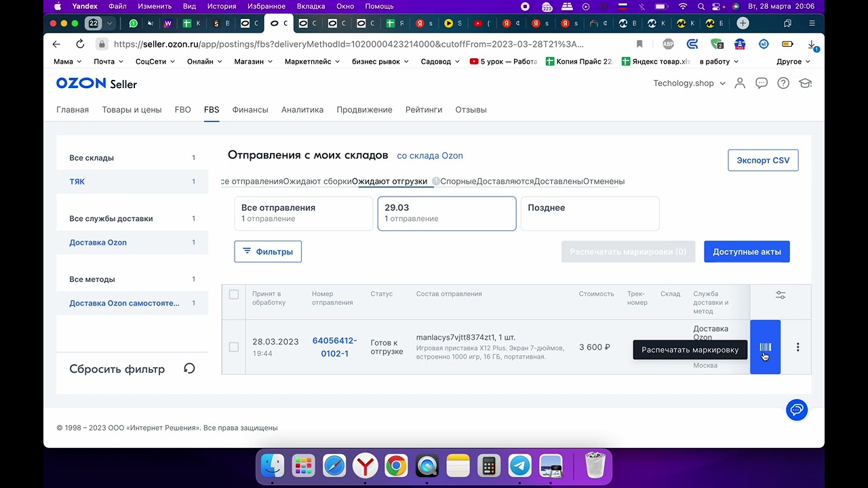Expand the СоцСети bookmarks folder
868x488 pixels.
pyautogui.click(x=155, y=61)
